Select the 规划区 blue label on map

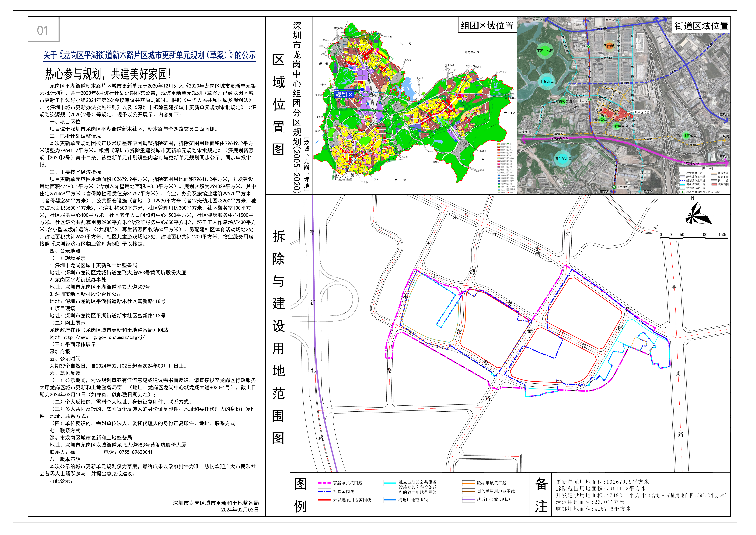click(344, 95)
